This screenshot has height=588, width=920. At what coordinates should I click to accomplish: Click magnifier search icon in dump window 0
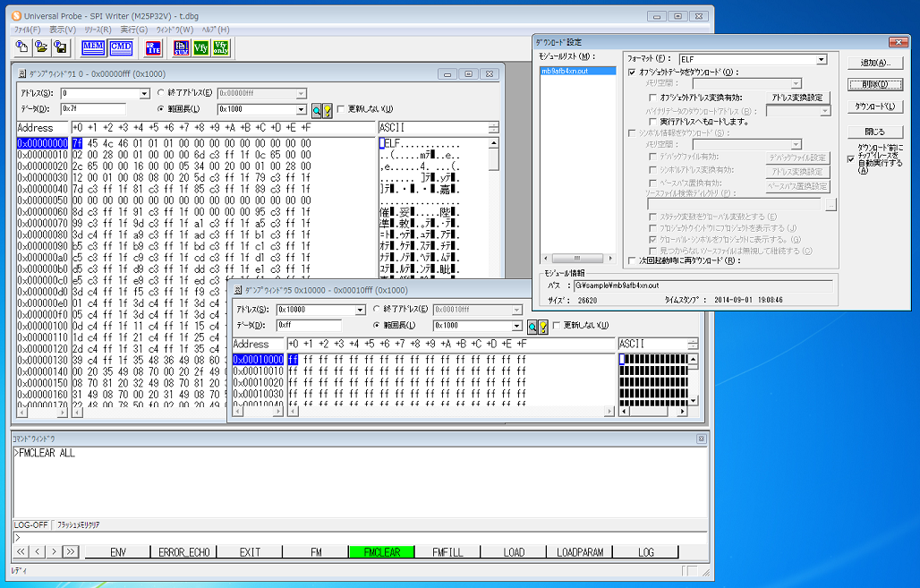pos(317,110)
